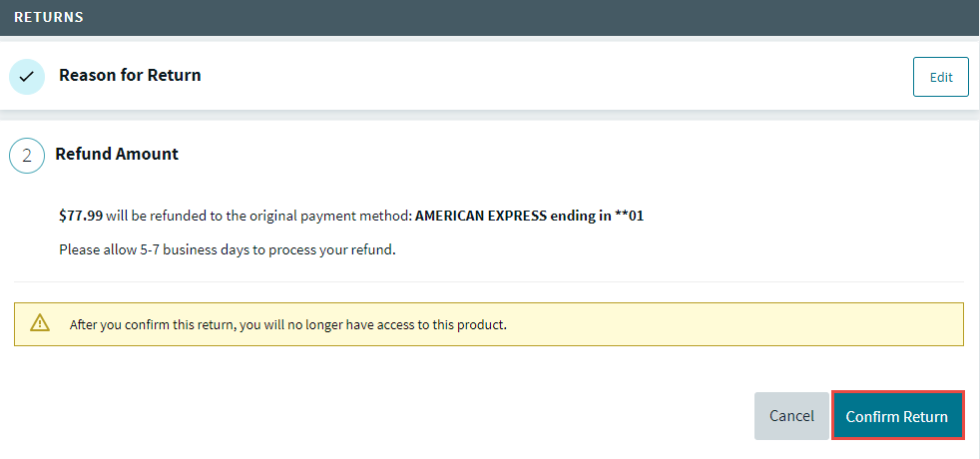Click the AMERICAN EXPRESS payment method text
Screen dimensions: 980x459
pyautogui.click(x=480, y=216)
